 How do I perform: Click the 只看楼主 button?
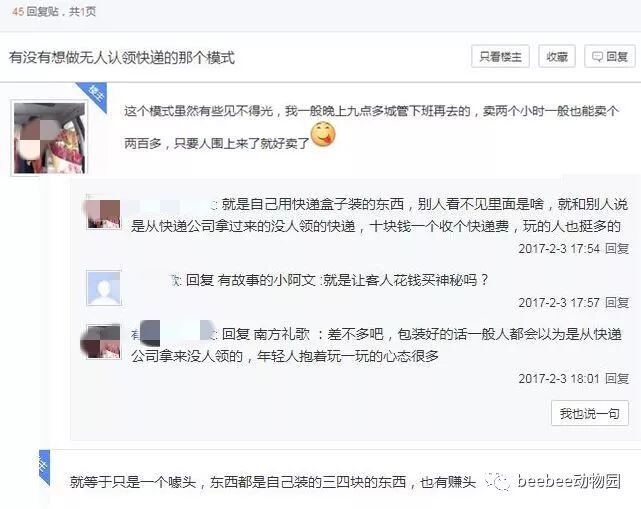(500, 56)
